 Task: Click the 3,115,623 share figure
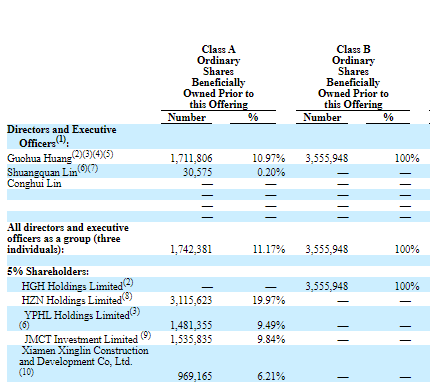(191, 300)
